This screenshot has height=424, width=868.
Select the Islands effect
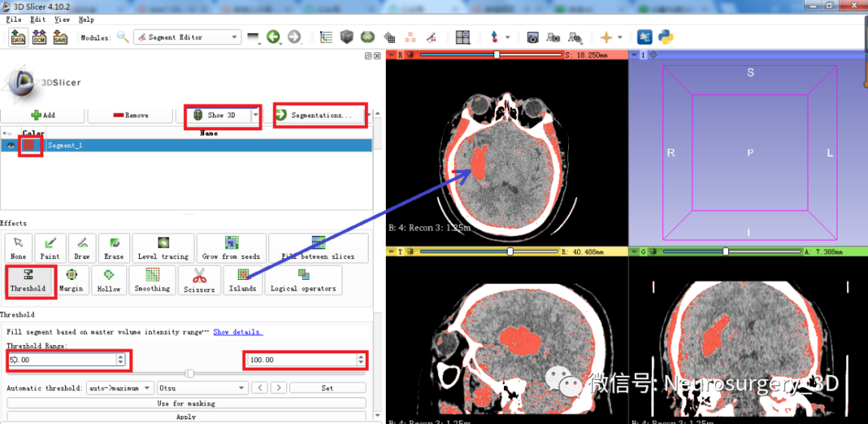coord(243,281)
